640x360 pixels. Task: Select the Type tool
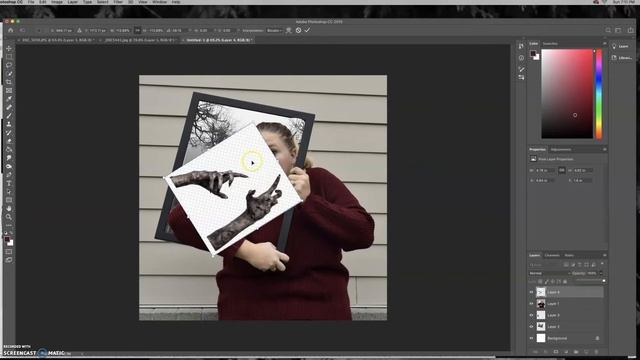click(x=9, y=183)
